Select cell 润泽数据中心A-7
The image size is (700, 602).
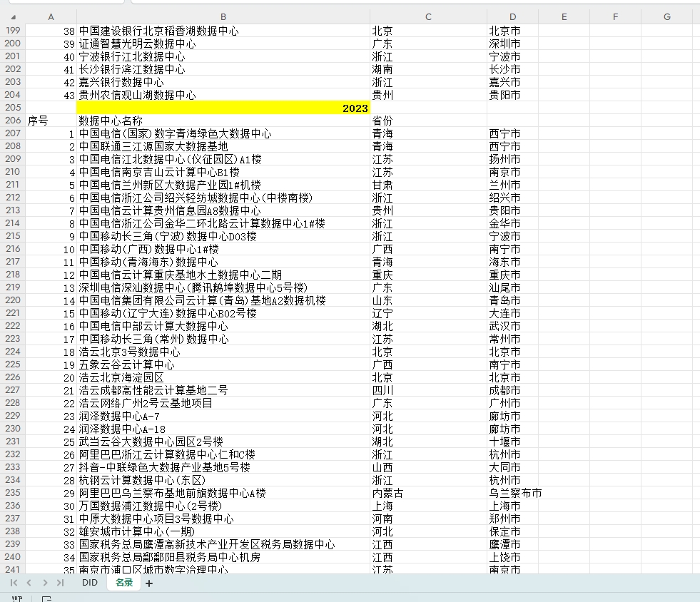tap(223, 417)
